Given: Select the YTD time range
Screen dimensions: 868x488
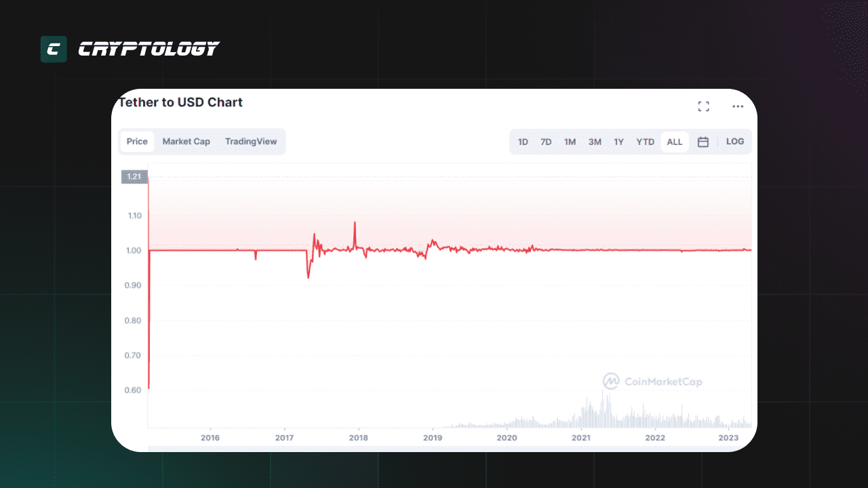Looking at the screenshot, I should 645,142.
